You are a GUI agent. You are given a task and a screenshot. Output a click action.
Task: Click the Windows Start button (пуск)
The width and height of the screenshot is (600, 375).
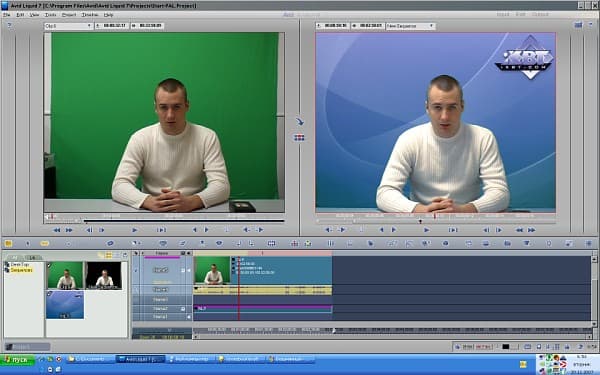point(18,359)
